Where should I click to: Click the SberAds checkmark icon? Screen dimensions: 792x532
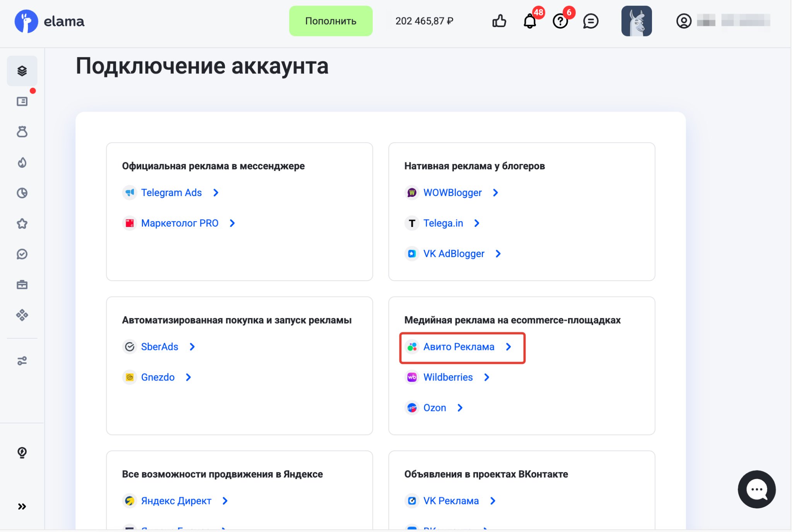[130, 346]
